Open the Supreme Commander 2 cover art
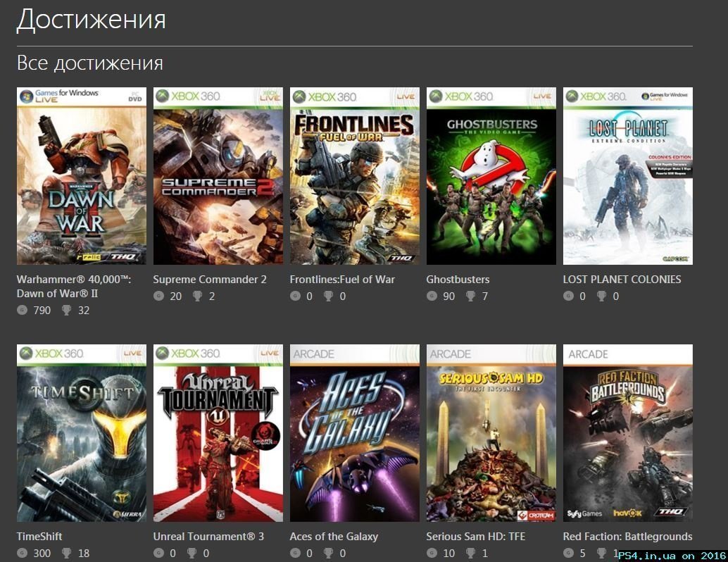The width and height of the screenshot is (728, 562). tap(218, 176)
